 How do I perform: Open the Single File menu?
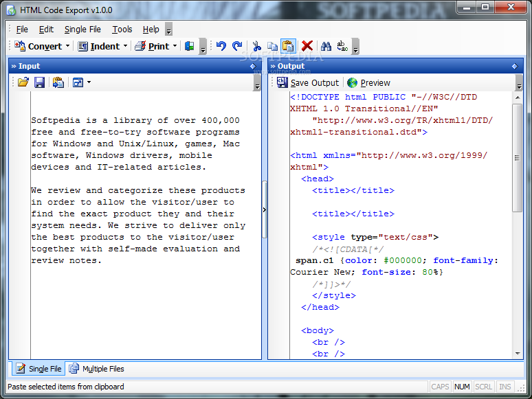coord(82,30)
